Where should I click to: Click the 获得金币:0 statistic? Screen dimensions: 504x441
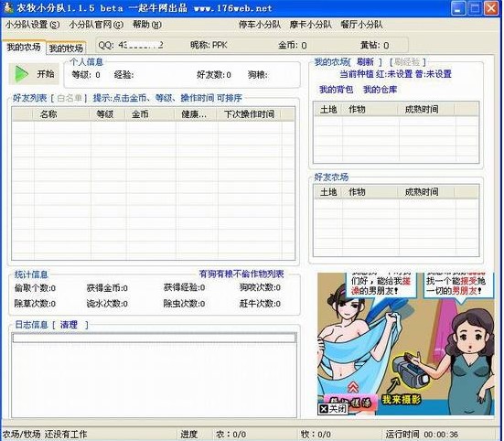coord(107,287)
